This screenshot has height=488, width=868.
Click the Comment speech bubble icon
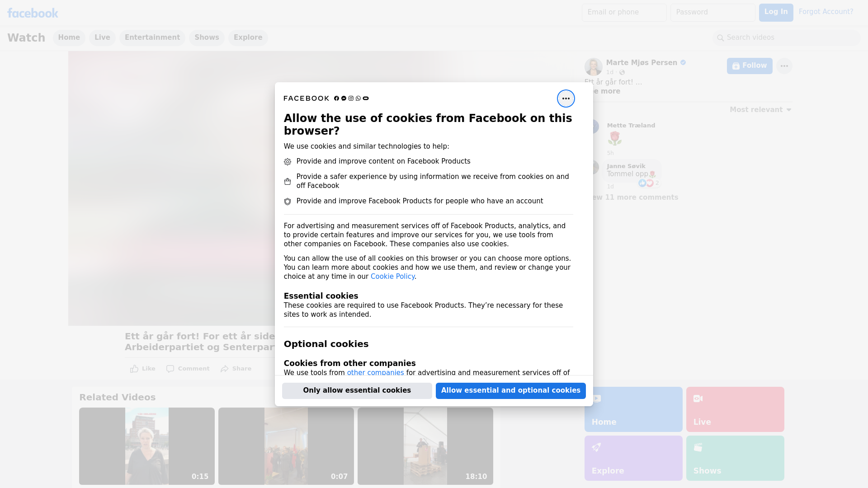[170, 369]
